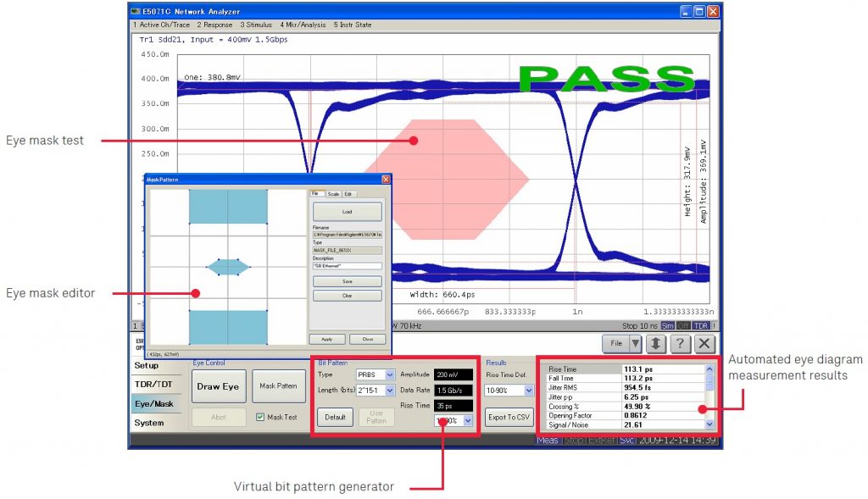Click the Export To CSV button

tap(508, 418)
